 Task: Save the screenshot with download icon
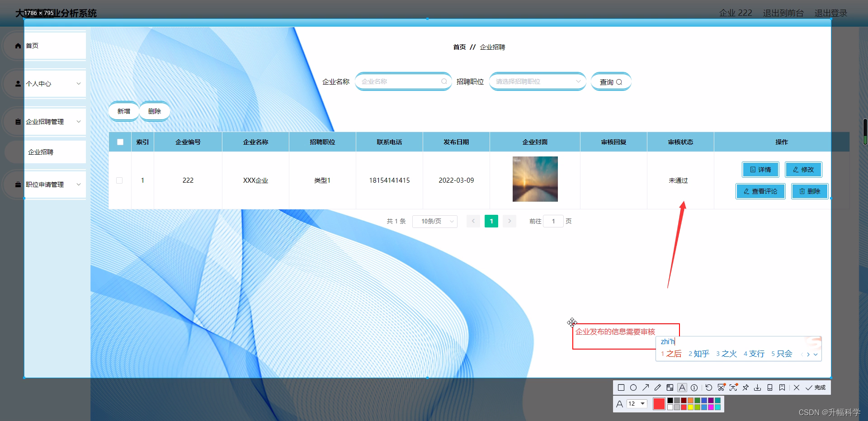coord(758,388)
